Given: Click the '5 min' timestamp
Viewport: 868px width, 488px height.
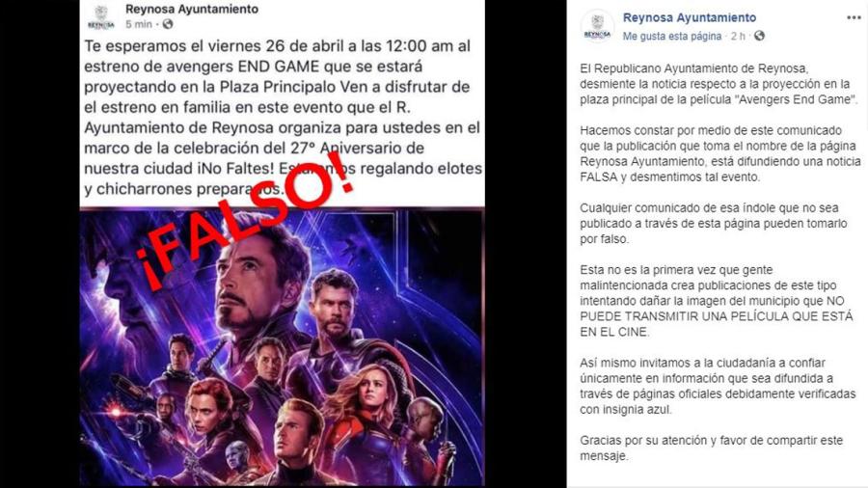Looking at the screenshot, I should 138,24.
